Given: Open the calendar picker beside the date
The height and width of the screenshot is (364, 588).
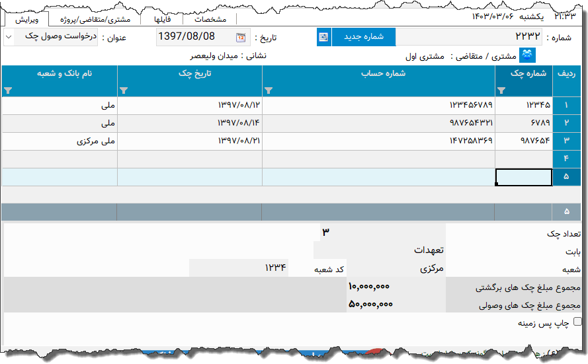Looking at the screenshot, I should (x=241, y=38).
